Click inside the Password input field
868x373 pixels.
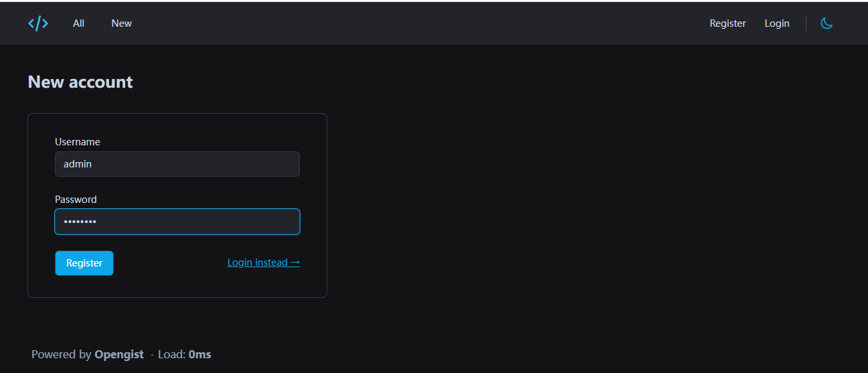[177, 222]
